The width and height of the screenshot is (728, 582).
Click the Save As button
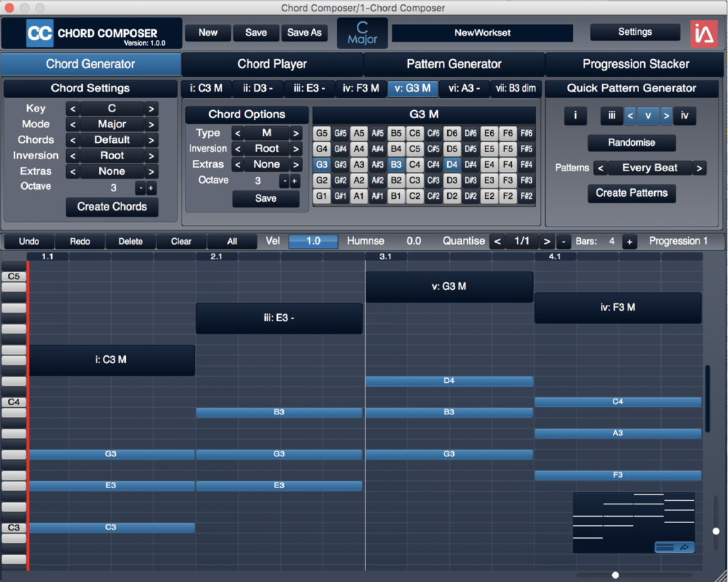304,33
